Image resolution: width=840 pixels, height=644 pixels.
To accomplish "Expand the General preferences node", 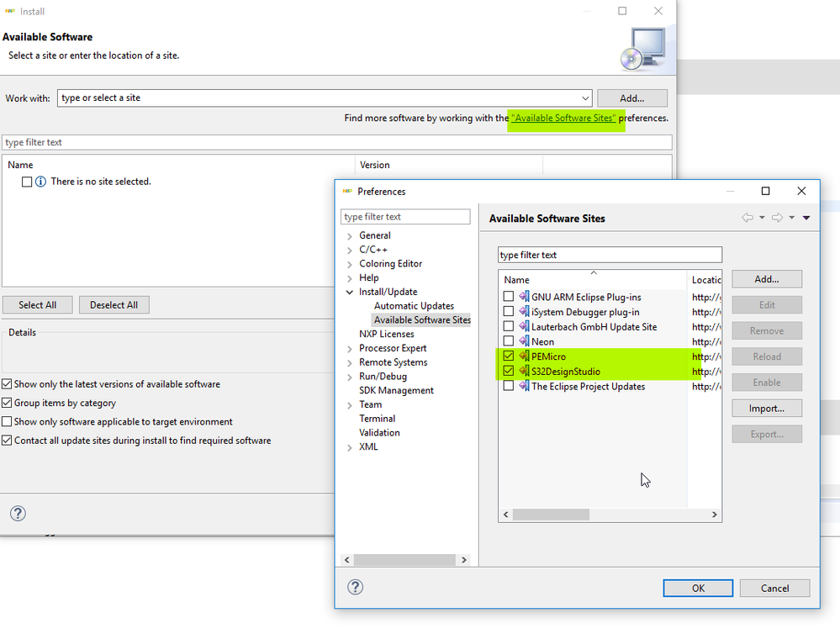I will coord(349,235).
